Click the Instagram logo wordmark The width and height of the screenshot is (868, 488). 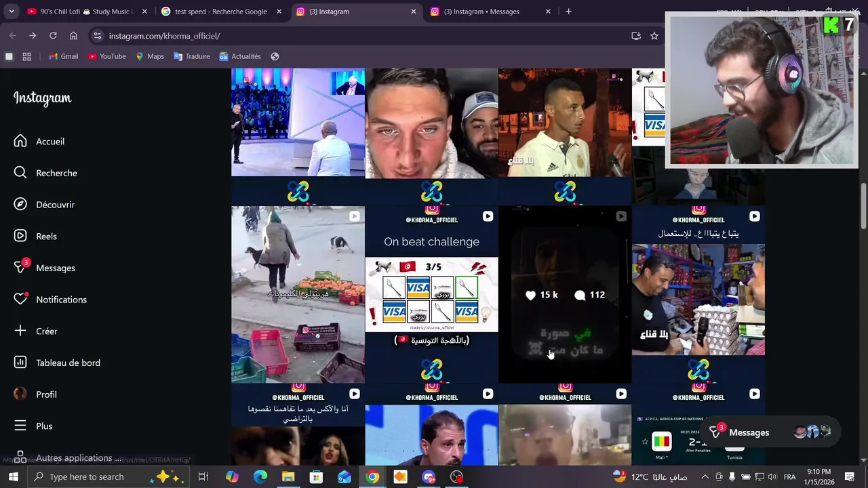[x=42, y=98]
